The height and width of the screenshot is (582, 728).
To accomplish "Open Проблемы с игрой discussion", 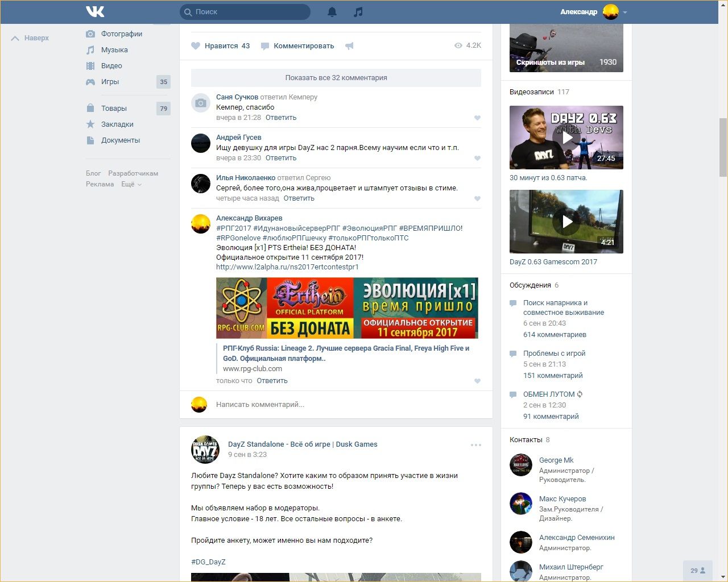I will (x=554, y=354).
